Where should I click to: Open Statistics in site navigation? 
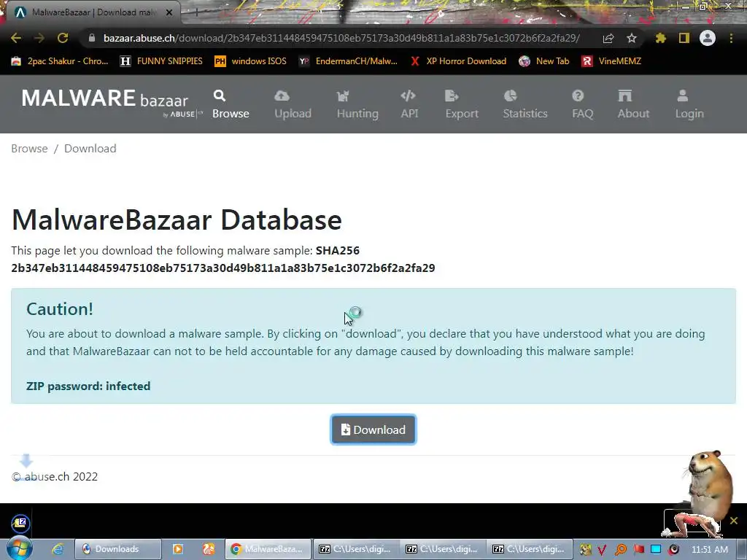click(525, 104)
